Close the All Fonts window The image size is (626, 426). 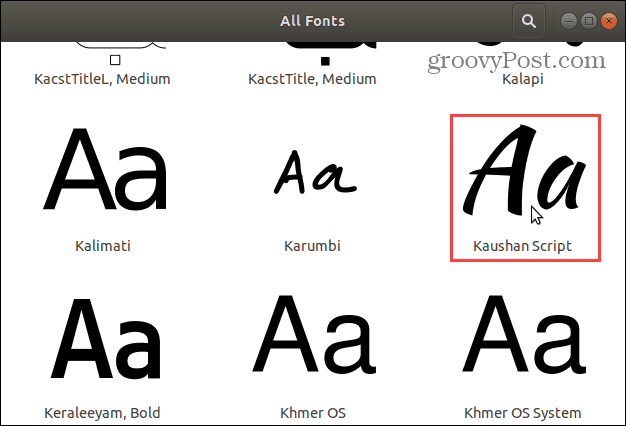coord(608,21)
